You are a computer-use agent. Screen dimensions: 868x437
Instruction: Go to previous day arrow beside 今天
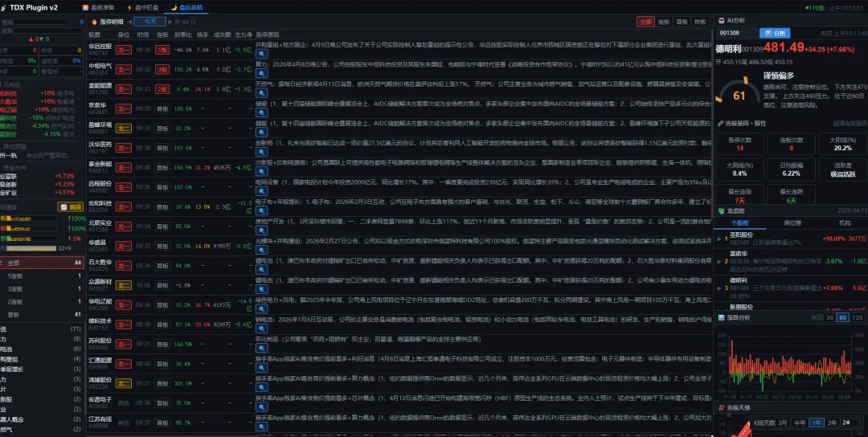coord(130,22)
